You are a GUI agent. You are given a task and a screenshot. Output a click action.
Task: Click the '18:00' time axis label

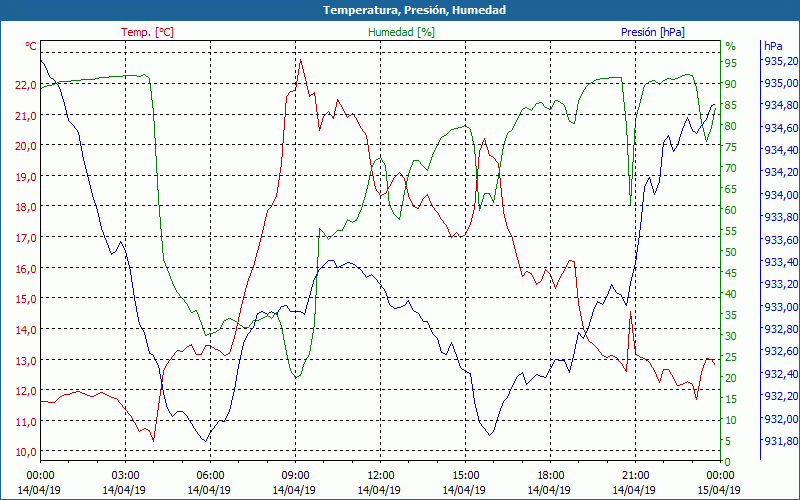[x=550, y=476]
